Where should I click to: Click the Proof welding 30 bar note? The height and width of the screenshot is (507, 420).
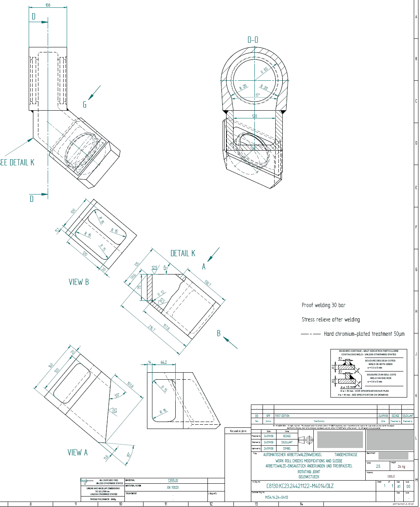[323, 305]
